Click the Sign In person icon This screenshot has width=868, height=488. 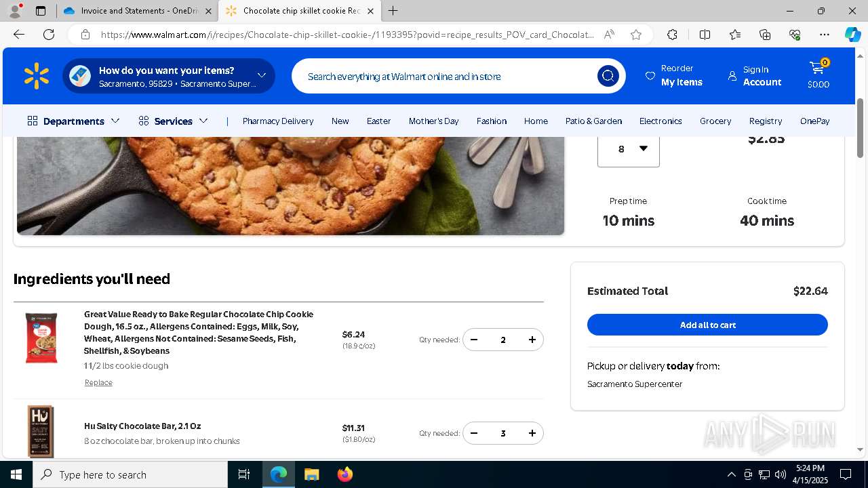point(732,76)
